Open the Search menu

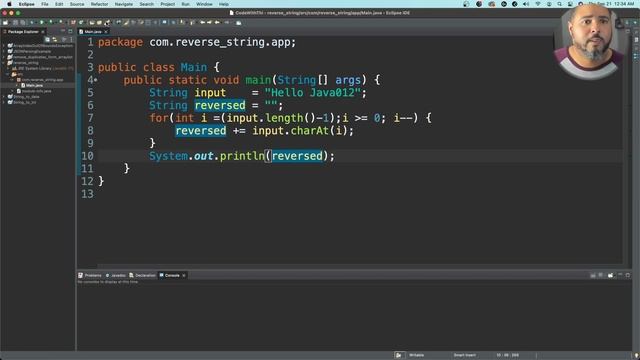pos(147,4)
